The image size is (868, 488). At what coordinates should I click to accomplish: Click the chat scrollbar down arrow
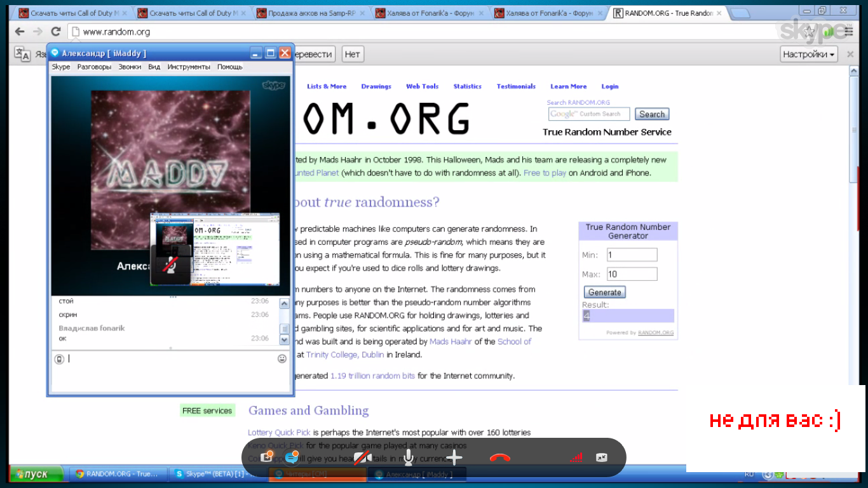tap(284, 340)
